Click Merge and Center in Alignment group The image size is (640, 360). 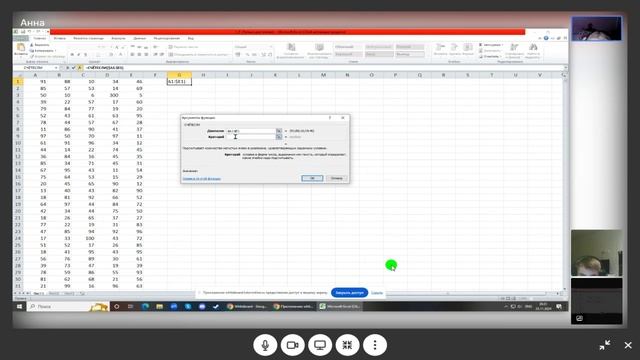point(199,54)
